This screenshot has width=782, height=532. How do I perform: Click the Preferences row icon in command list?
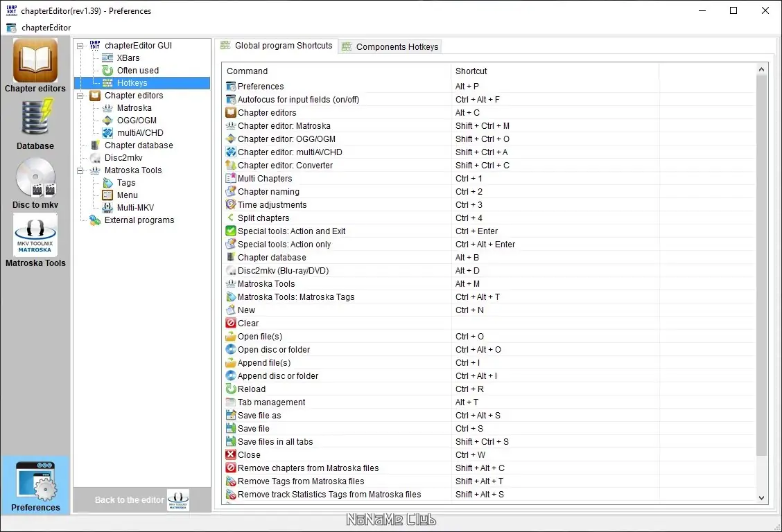coord(230,86)
